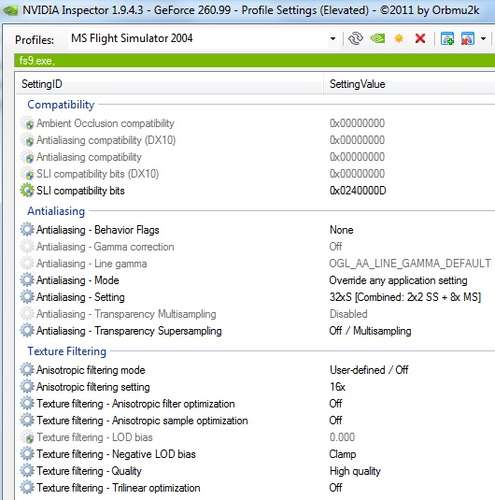Click gear icon beside Negative LOD bias
The width and height of the screenshot is (495, 500).
click(27, 454)
